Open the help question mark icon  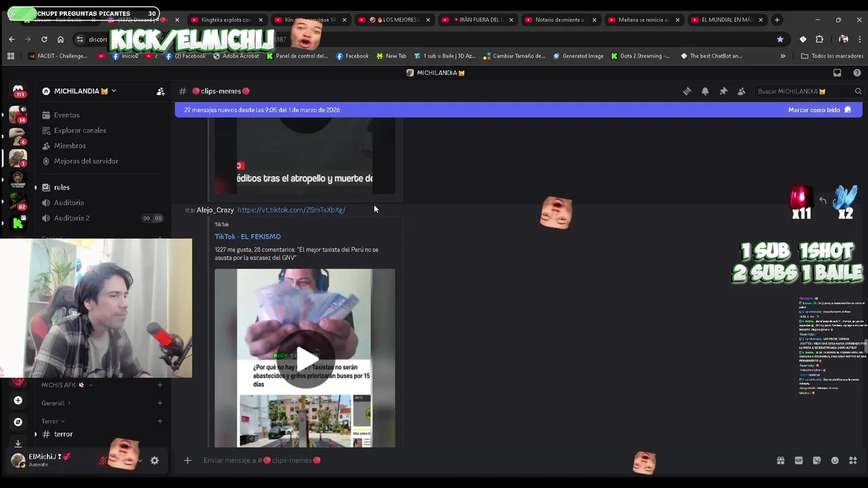coord(857,73)
